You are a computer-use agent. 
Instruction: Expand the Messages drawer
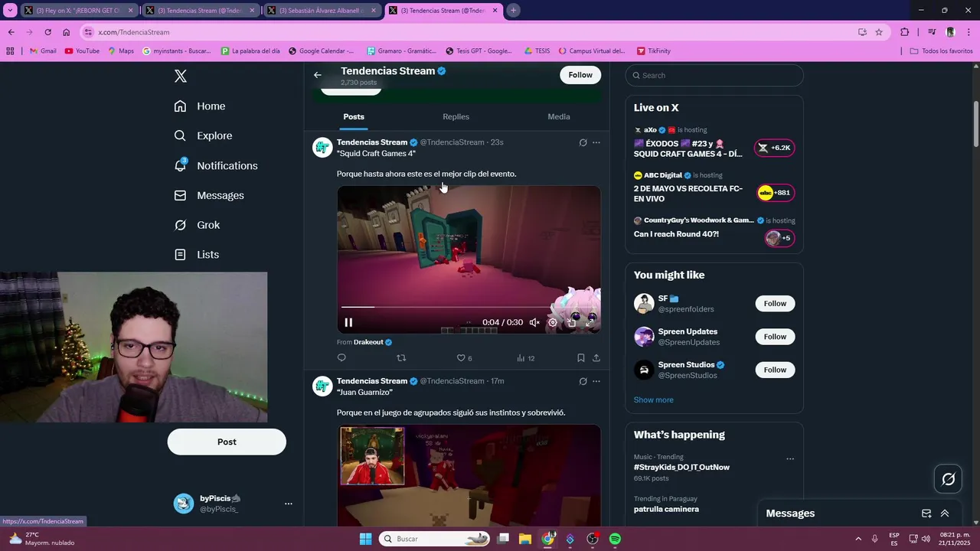click(x=945, y=514)
